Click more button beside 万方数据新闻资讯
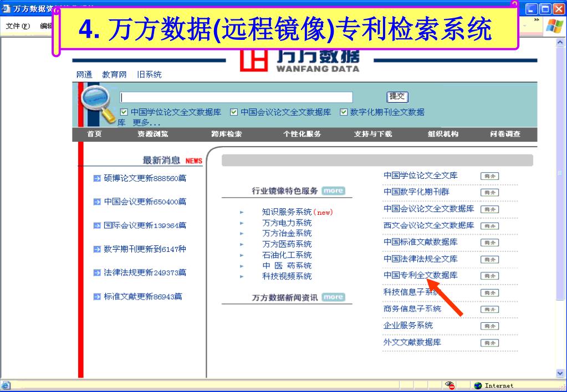This screenshot has height=392, width=567. point(333,297)
